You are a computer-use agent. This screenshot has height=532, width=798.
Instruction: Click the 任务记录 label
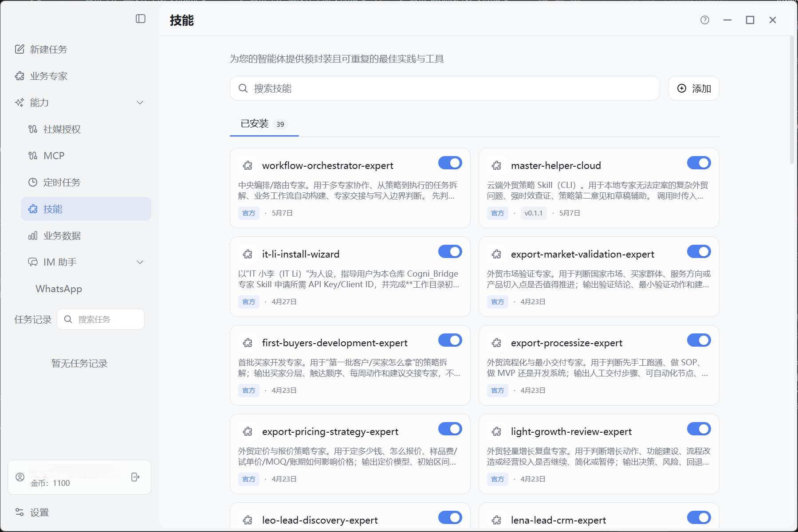(x=33, y=319)
